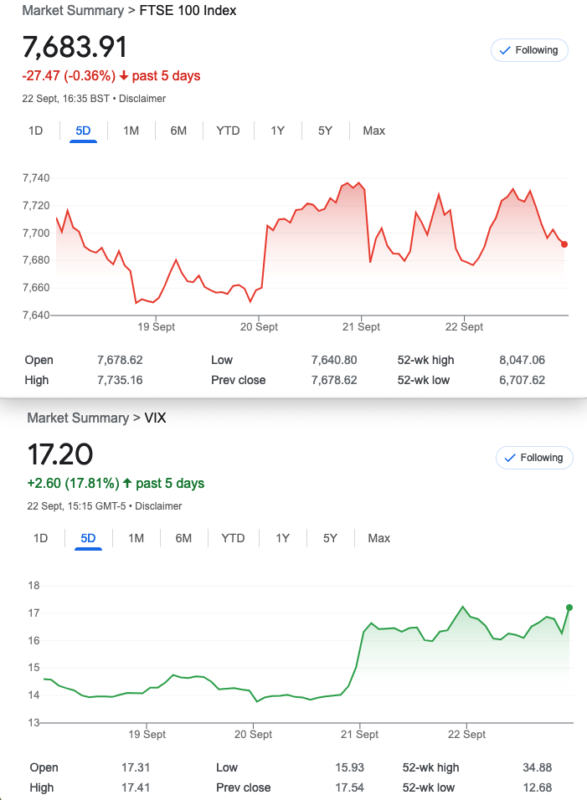Select the 1D tab on the VIX chart
The image size is (587, 800).
[x=40, y=538]
